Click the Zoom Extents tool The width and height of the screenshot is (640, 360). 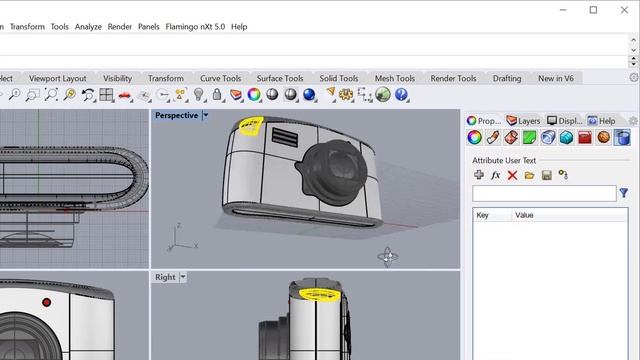51,95
